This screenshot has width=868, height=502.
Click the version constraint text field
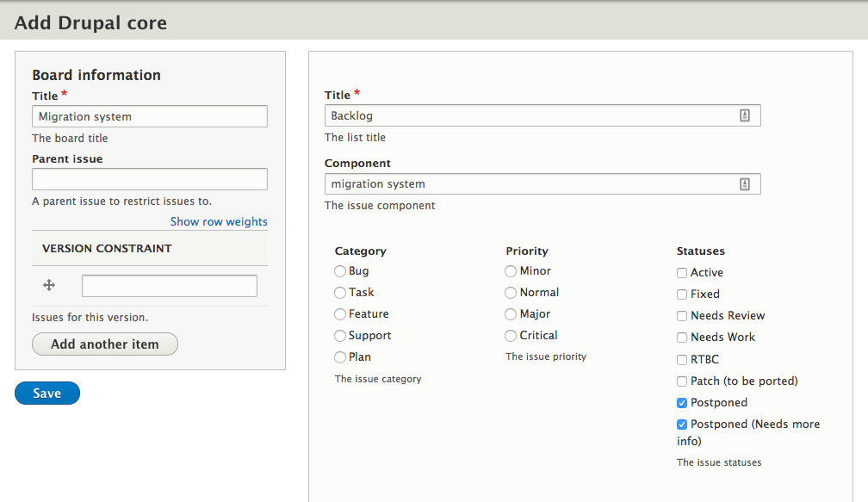(170, 286)
